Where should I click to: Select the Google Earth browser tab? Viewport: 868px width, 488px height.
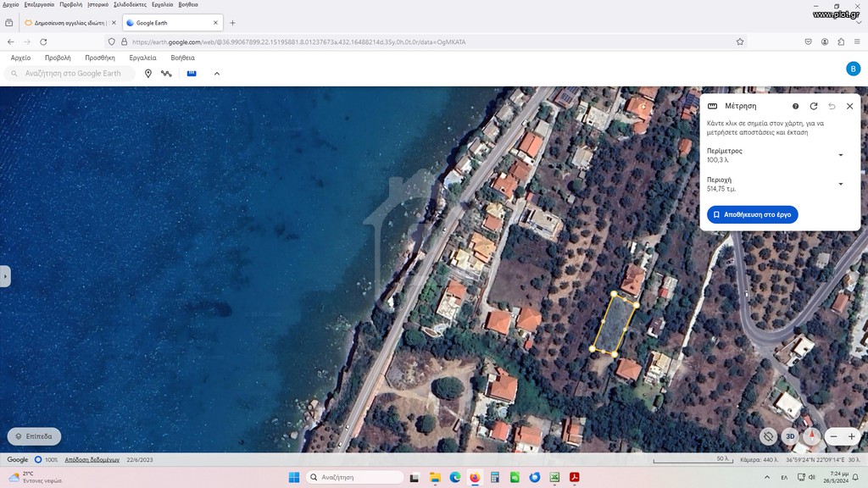click(171, 23)
